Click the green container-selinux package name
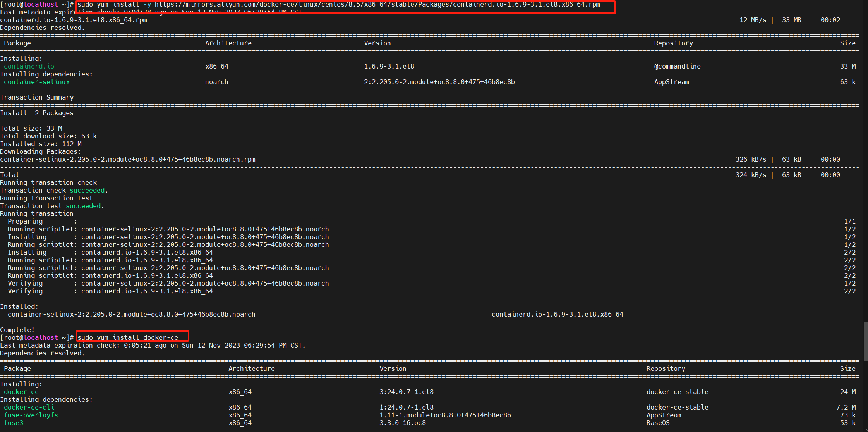 coord(37,82)
